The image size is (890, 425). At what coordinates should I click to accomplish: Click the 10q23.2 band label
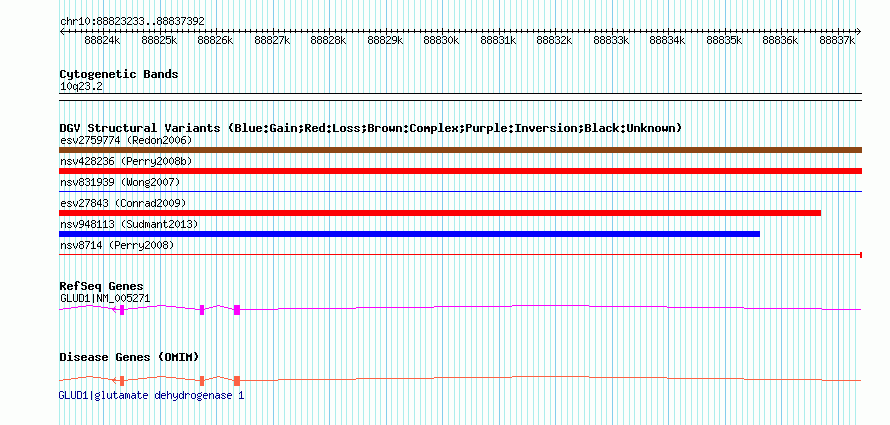point(81,87)
